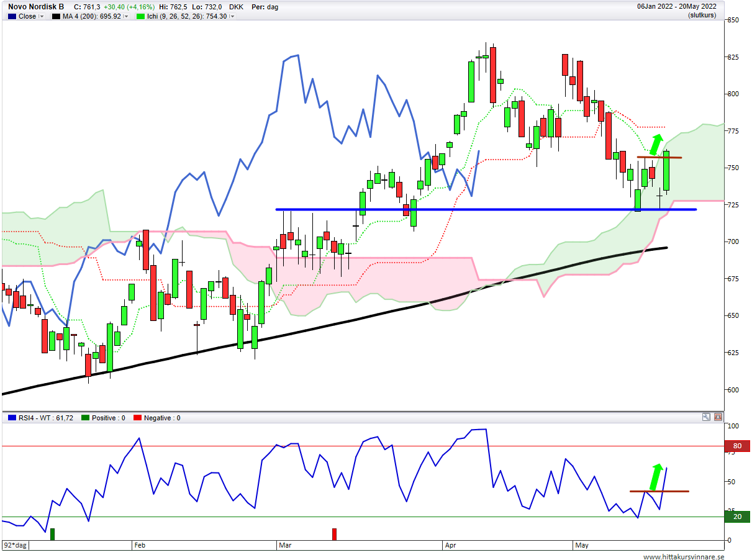
Task: Click the MA 4 (200): 695.92 label
Action: tap(91, 17)
